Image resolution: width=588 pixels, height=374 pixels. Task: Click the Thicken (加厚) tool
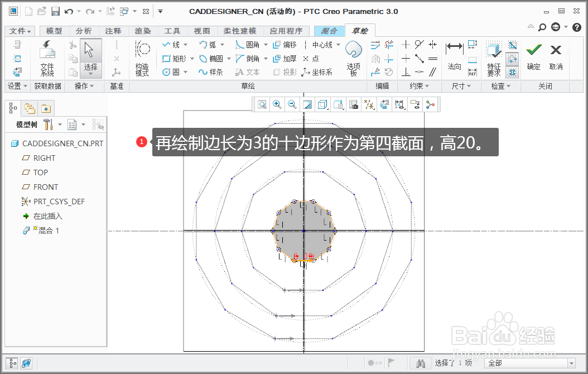click(285, 59)
